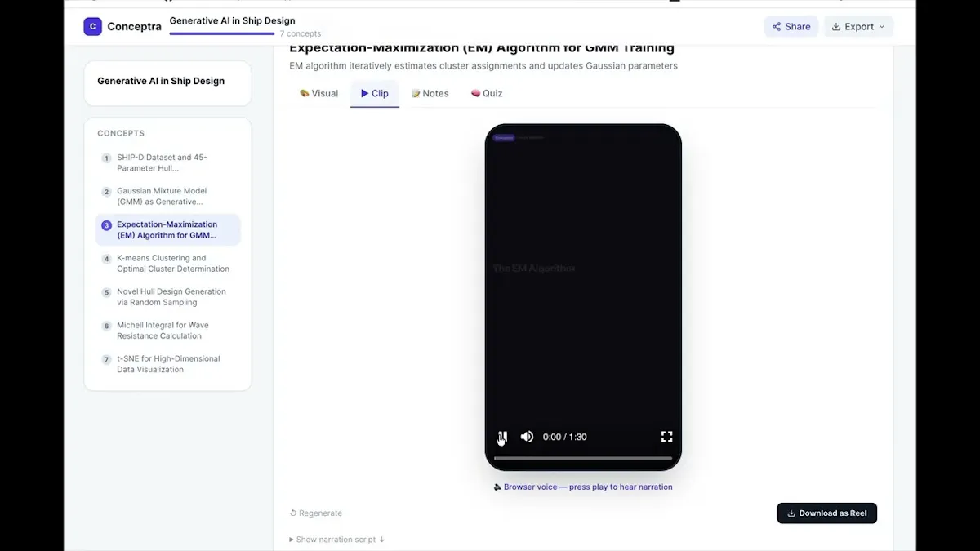Image resolution: width=980 pixels, height=551 pixels.
Task: Enter fullscreen video mode
Action: click(x=666, y=437)
